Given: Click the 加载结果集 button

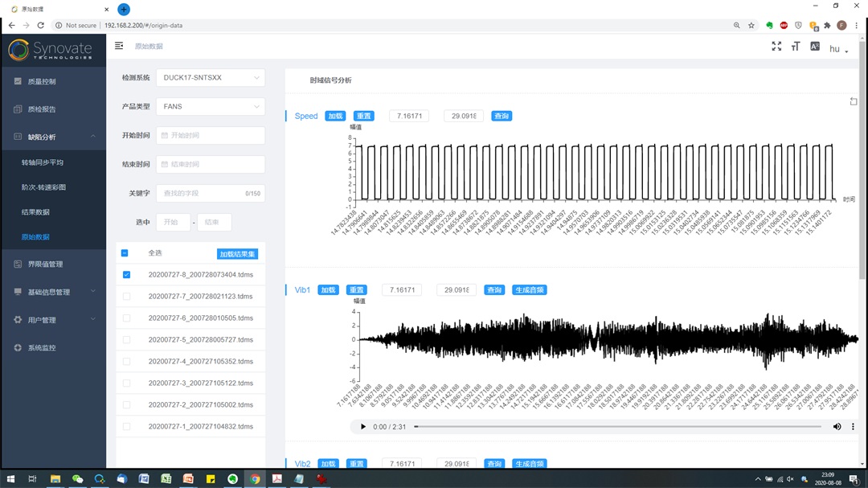Looking at the screenshot, I should click(237, 254).
